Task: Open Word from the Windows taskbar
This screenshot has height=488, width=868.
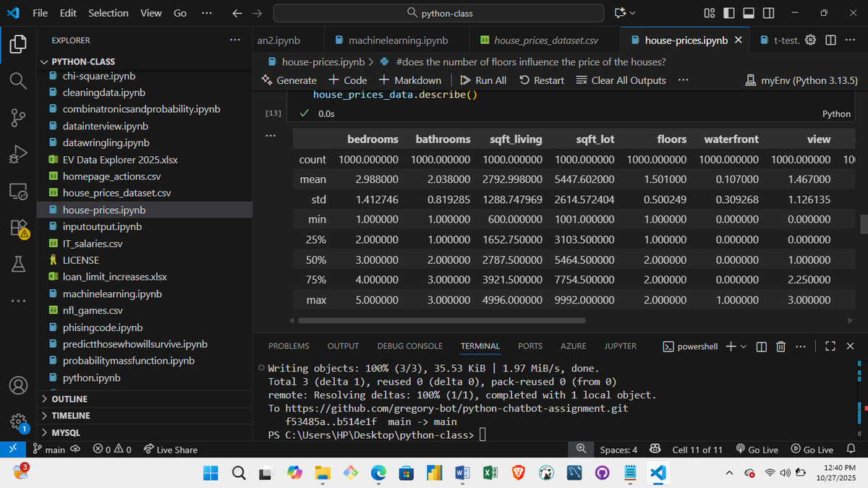Action: [x=461, y=472]
